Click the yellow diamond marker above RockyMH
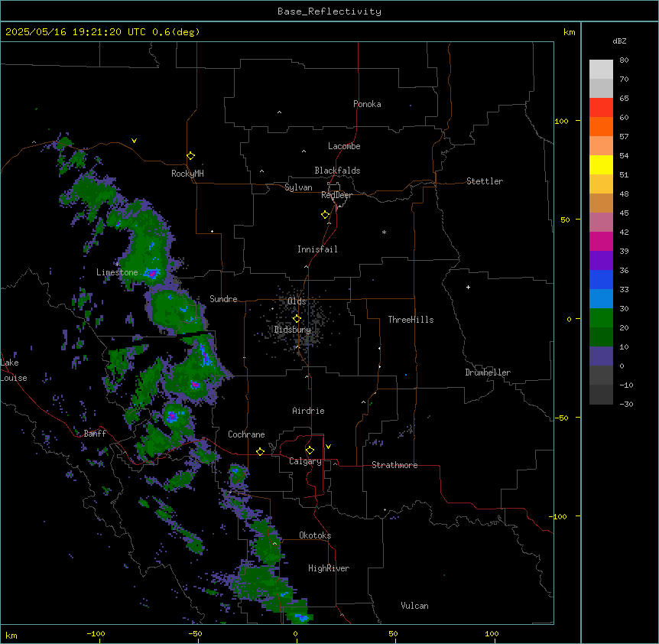This screenshot has width=659, height=644. pyautogui.click(x=190, y=155)
